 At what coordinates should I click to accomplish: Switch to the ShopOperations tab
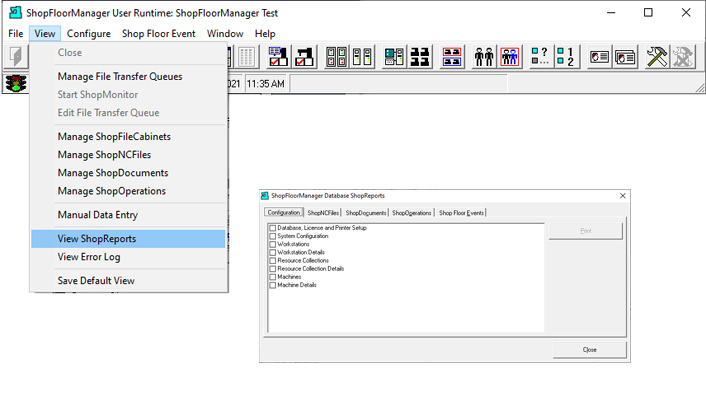click(412, 213)
